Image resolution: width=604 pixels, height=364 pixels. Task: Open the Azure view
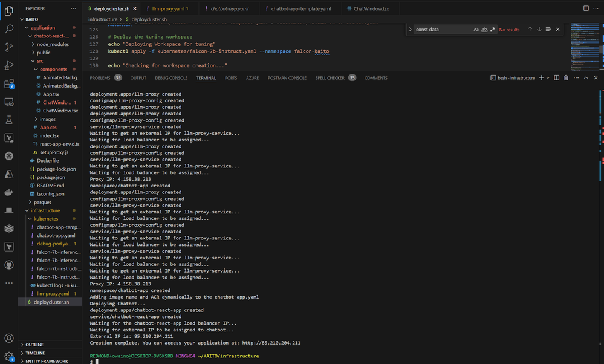pyautogui.click(x=8, y=174)
